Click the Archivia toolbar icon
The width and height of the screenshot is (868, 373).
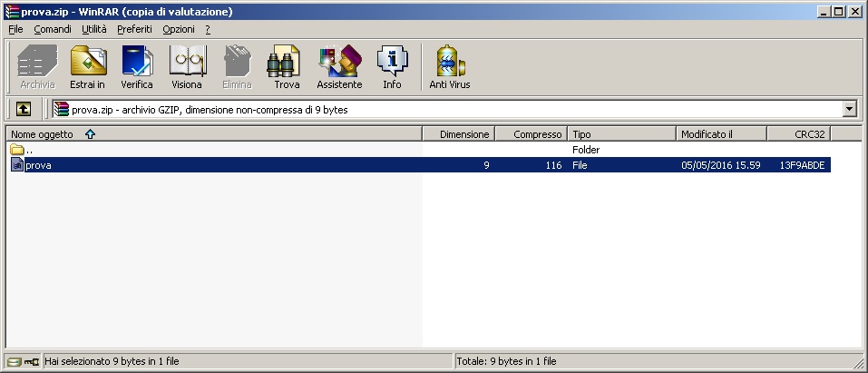[37, 67]
